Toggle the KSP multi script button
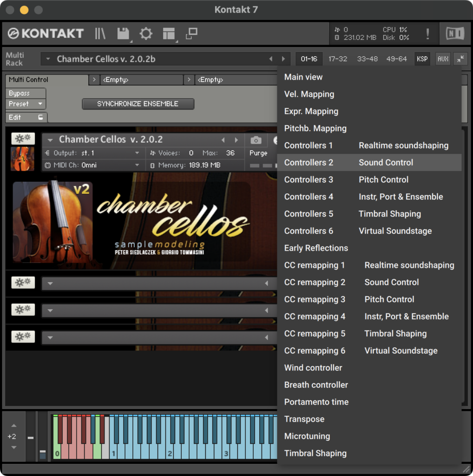This screenshot has height=476, width=473. pyautogui.click(x=422, y=59)
